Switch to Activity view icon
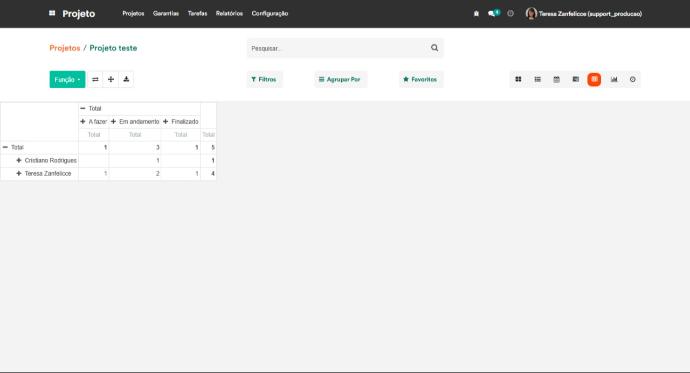 click(633, 80)
